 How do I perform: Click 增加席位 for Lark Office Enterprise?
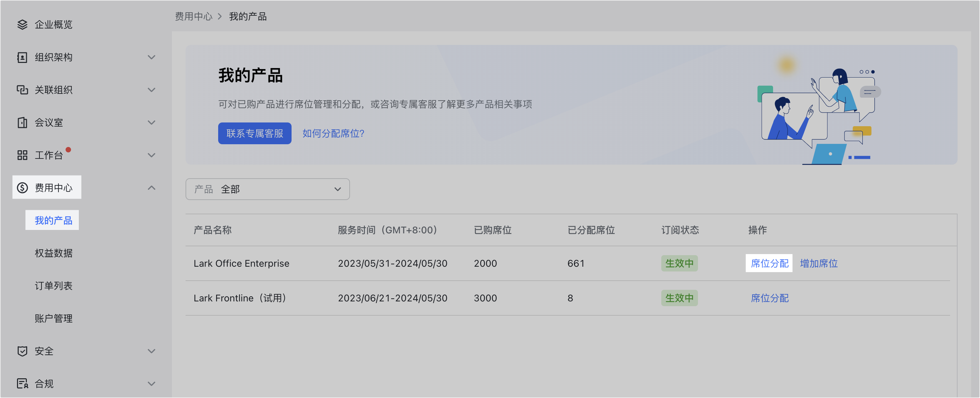[819, 263]
